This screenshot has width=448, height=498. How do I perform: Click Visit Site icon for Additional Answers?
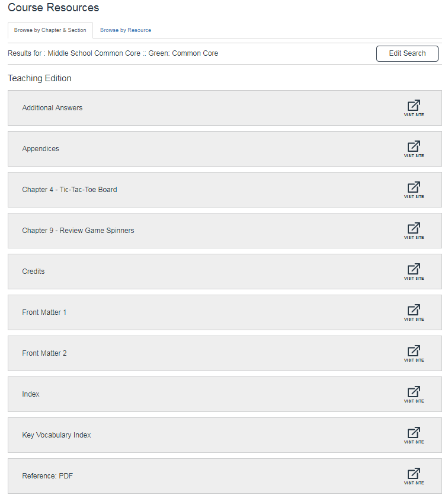pyautogui.click(x=414, y=107)
